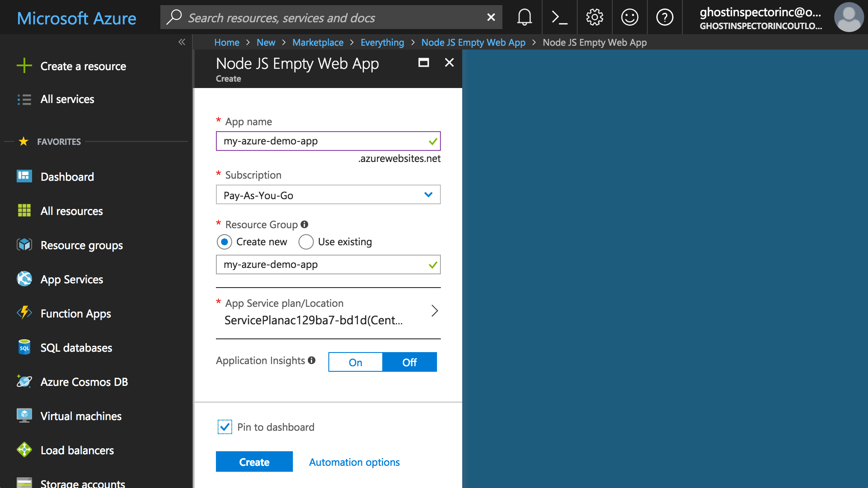The height and width of the screenshot is (488, 868).
Task: Expand App Service plan/Location chevron
Action: point(434,311)
